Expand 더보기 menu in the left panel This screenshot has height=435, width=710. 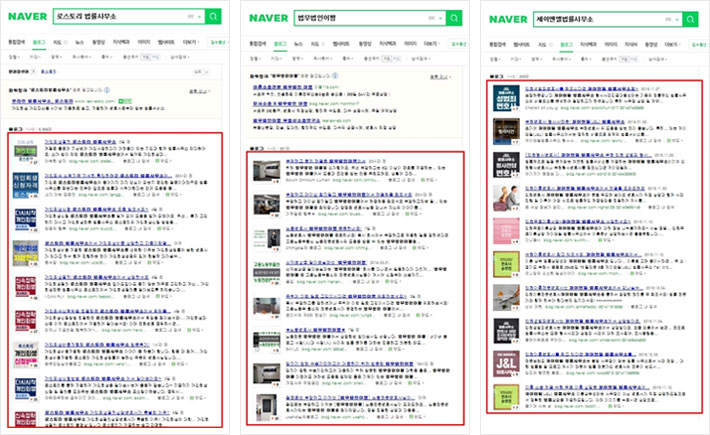pyautogui.click(x=189, y=43)
